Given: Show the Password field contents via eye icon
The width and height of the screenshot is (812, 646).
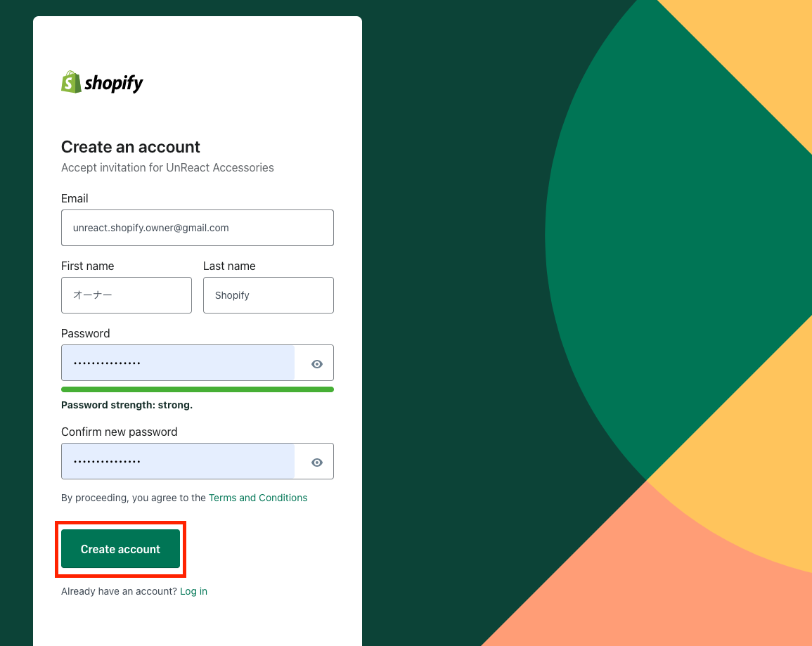Looking at the screenshot, I should click(317, 364).
